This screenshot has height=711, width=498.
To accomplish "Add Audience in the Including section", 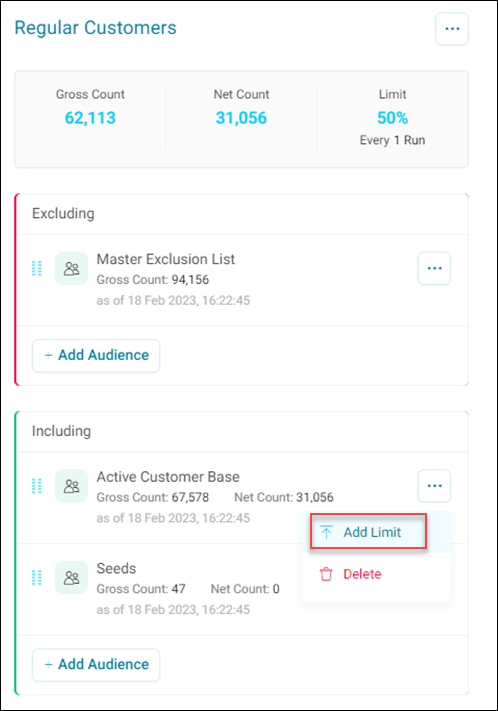I will point(96,665).
